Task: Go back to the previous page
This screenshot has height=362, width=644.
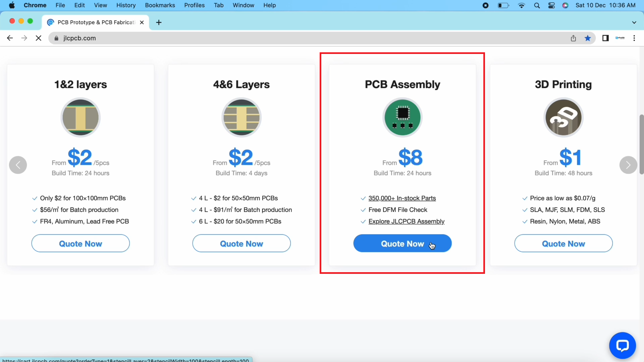Action: pos(10,38)
